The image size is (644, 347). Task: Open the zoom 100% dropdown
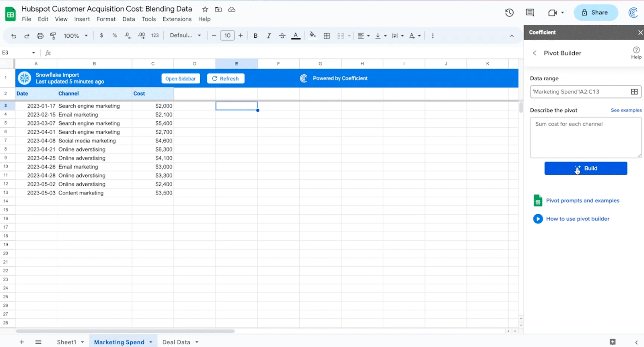(75, 35)
